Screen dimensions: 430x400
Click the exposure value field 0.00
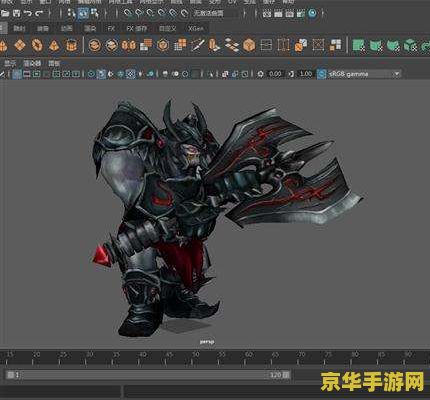click(x=275, y=74)
